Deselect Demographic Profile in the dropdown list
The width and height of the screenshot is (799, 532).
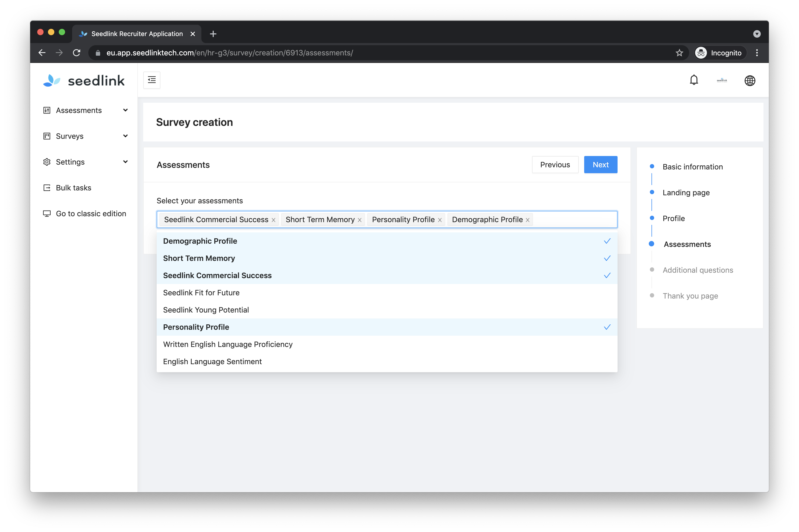pos(387,241)
